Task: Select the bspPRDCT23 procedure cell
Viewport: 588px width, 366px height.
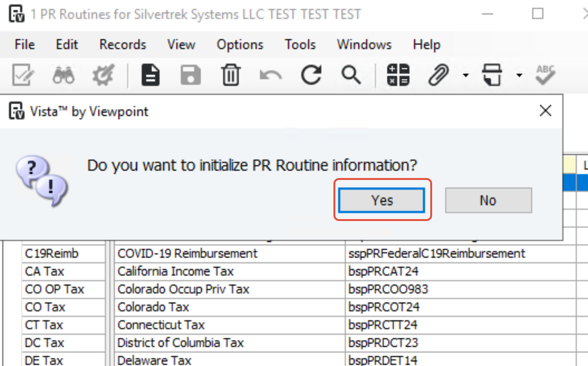Action: point(460,343)
